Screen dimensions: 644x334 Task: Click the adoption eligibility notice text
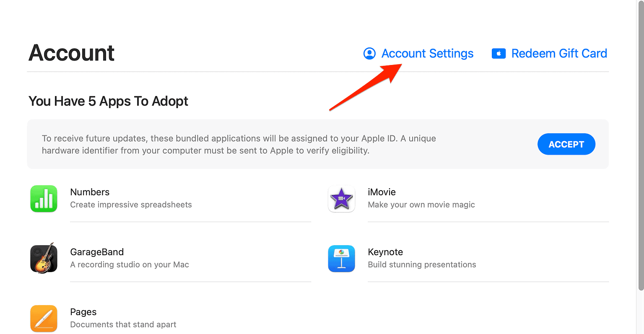(239, 144)
